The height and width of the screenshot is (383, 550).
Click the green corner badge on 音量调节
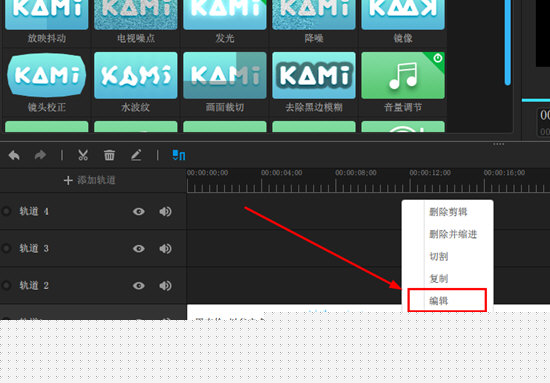pos(437,58)
